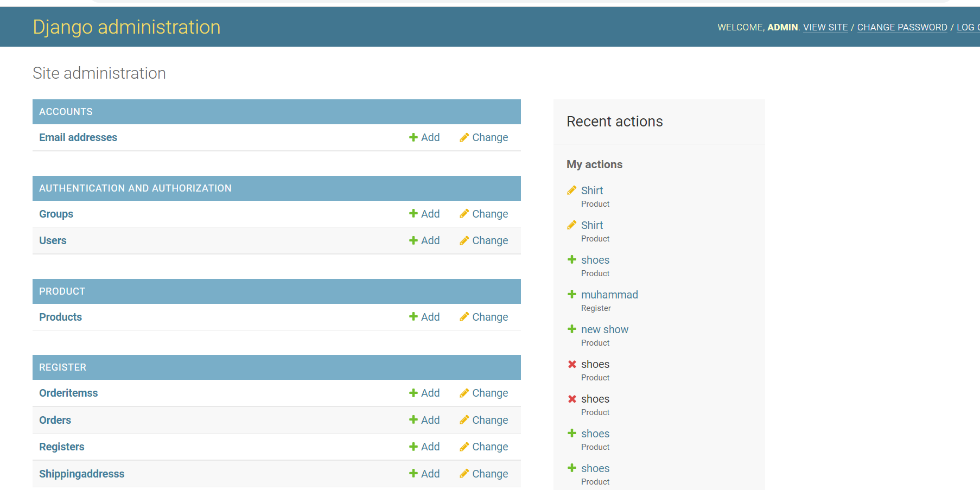Viewport: 980px width, 490px height.
Task: Click the Change pencil icon for Users
Action: point(464,240)
